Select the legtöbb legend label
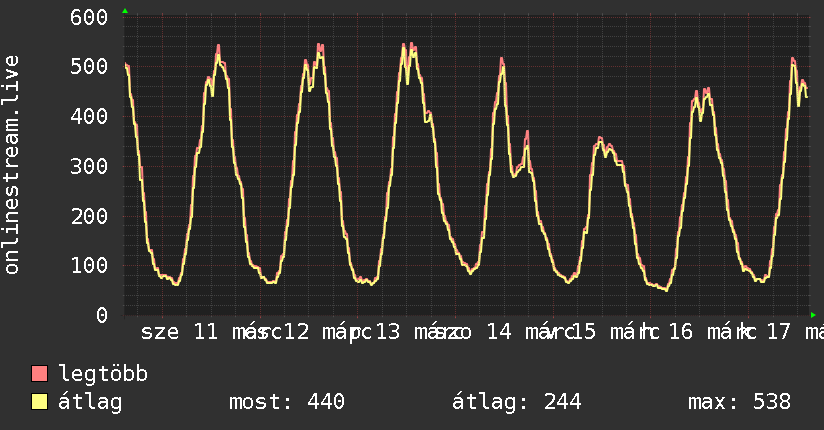This screenshot has height=430, width=824. point(103,373)
